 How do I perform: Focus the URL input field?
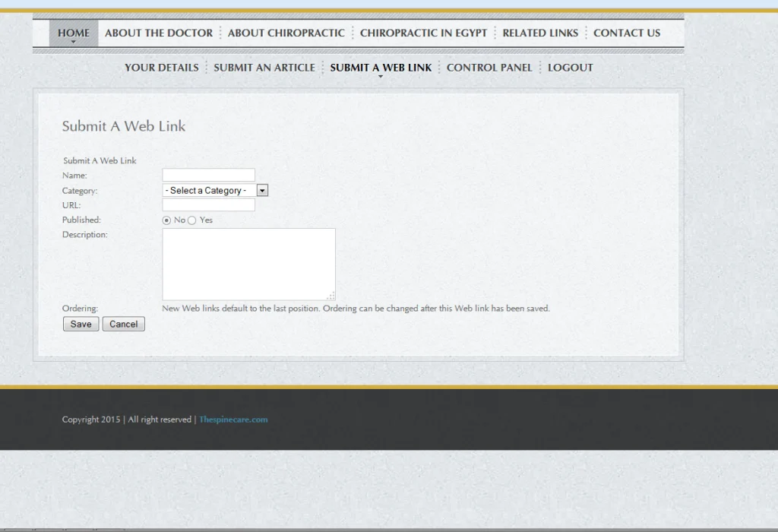coord(208,205)
